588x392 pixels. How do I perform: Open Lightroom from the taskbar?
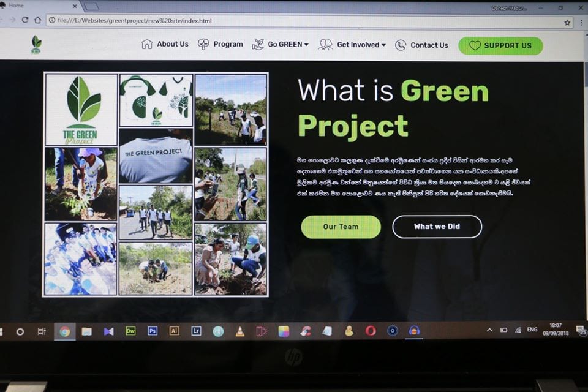point(196,331)
